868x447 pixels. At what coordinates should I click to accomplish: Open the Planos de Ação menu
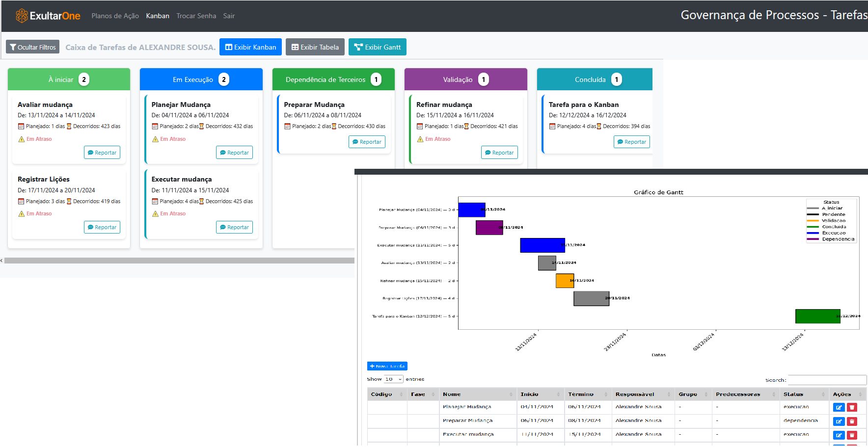point(115,15)
